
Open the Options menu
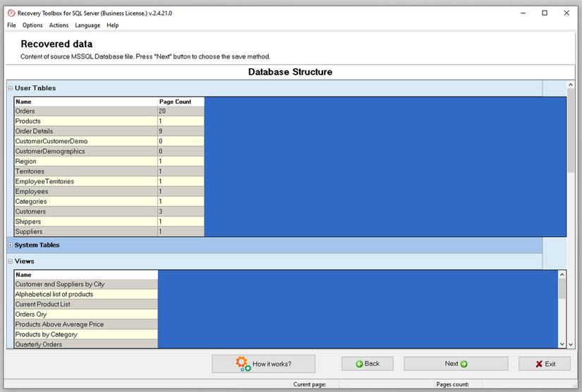point(32,25)
